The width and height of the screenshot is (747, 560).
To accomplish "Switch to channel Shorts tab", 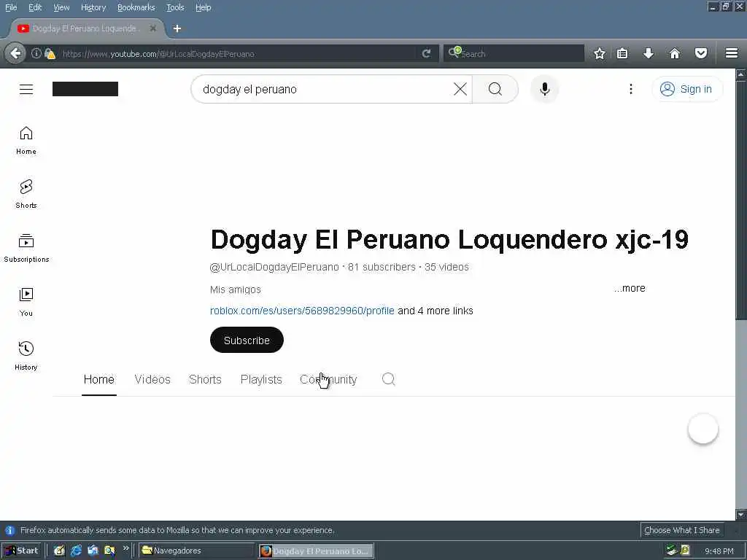I will (x=205, y=379).
